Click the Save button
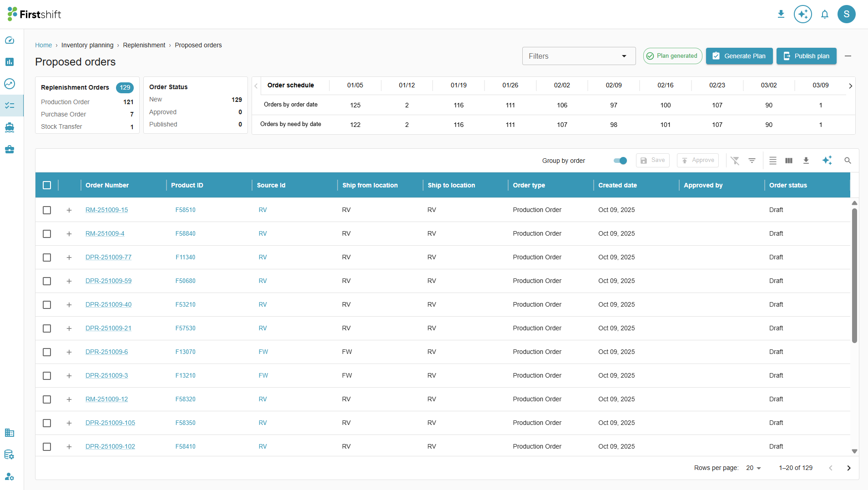The height and width of the screenshot is (490, 868). tap(652, 160)
